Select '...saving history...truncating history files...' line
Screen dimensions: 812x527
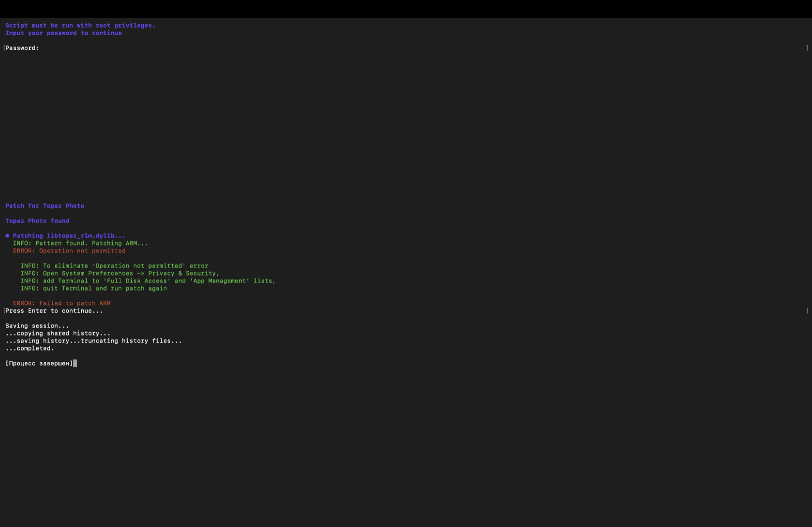click(x=94, y=341)
